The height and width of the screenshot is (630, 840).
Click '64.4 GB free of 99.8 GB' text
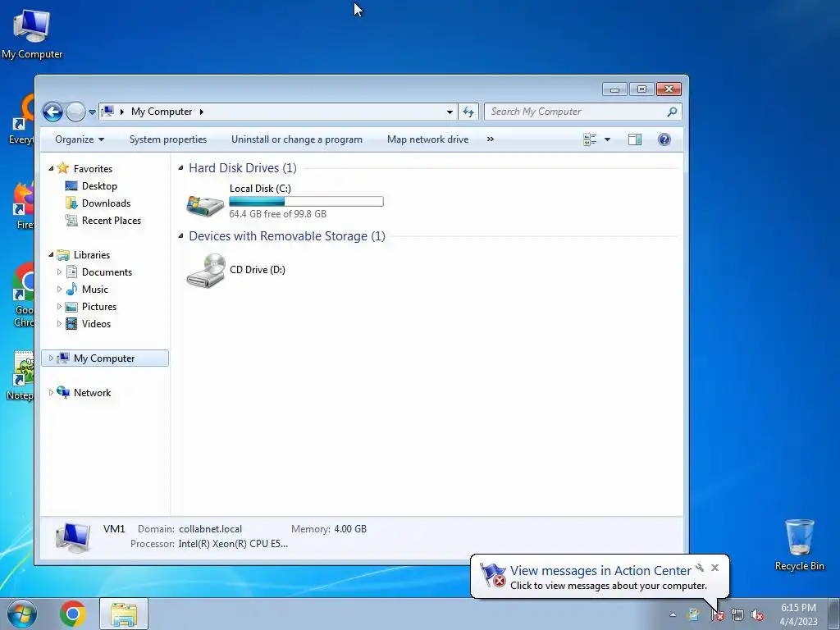click(x=277, y=214)
